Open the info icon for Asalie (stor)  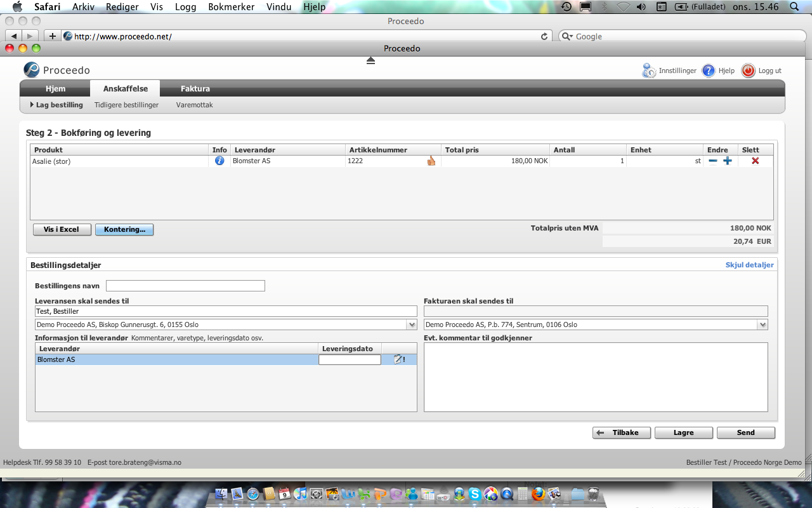(219, 161)
